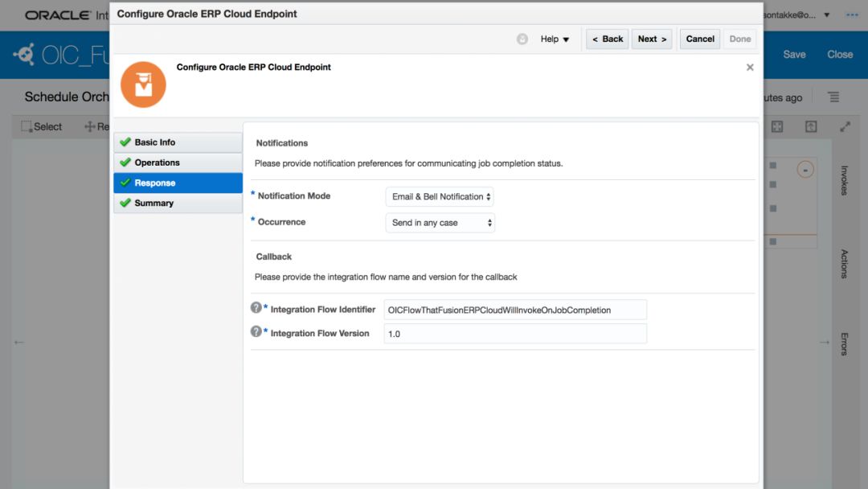
Task: Click the round status icon beside Help
Action: coord(522,39)
